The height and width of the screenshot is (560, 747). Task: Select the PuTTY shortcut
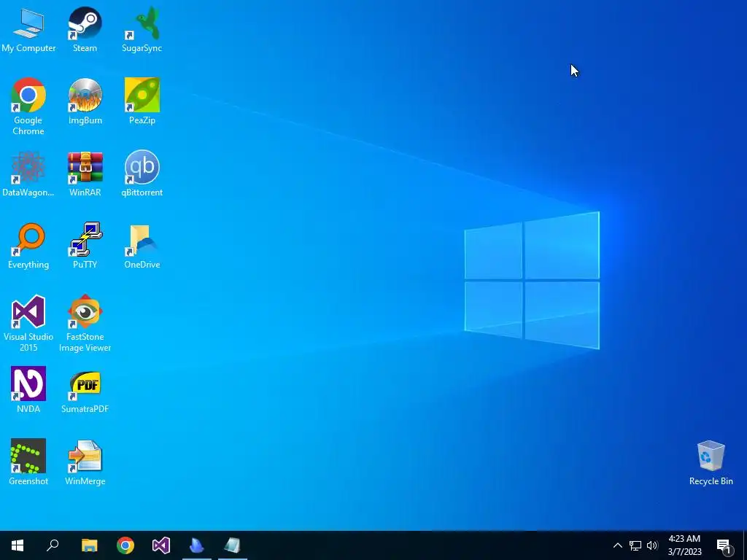point(85,246)
